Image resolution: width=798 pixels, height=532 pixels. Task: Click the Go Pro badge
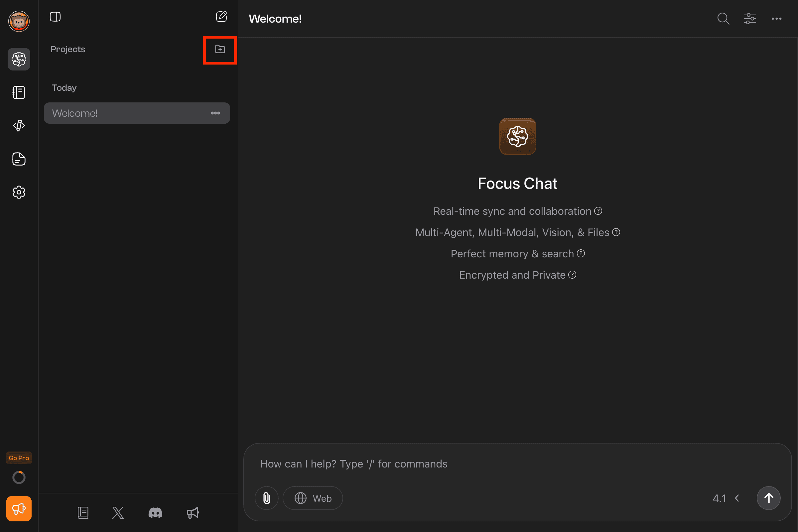[x=19, y=458]
